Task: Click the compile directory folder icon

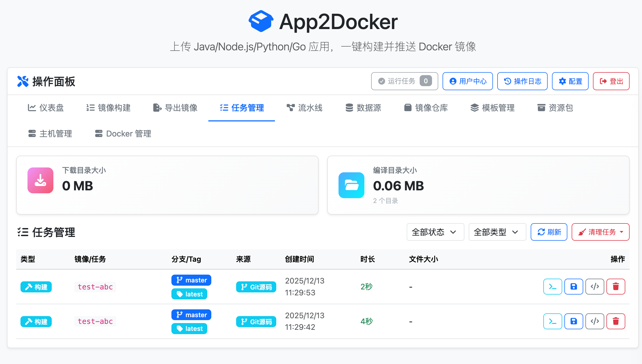Action: (351, 185)
